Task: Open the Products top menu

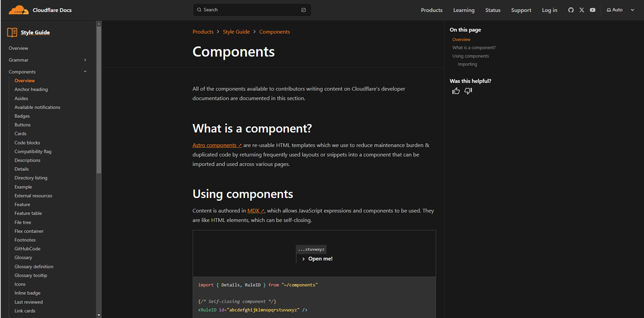Action: pos(432,10)
